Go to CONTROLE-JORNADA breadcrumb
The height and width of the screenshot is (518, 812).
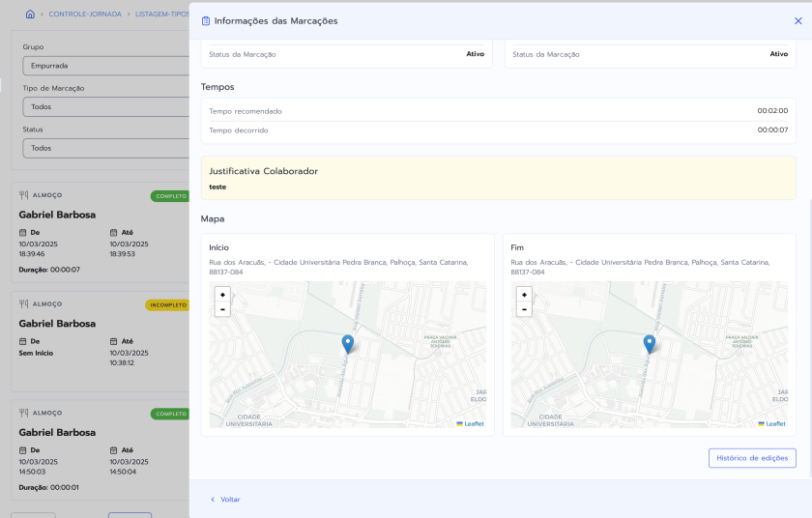point(84,14)
